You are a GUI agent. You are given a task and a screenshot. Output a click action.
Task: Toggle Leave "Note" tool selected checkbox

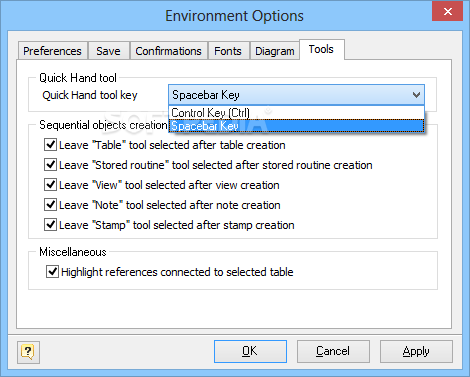(x=50, y=205)
